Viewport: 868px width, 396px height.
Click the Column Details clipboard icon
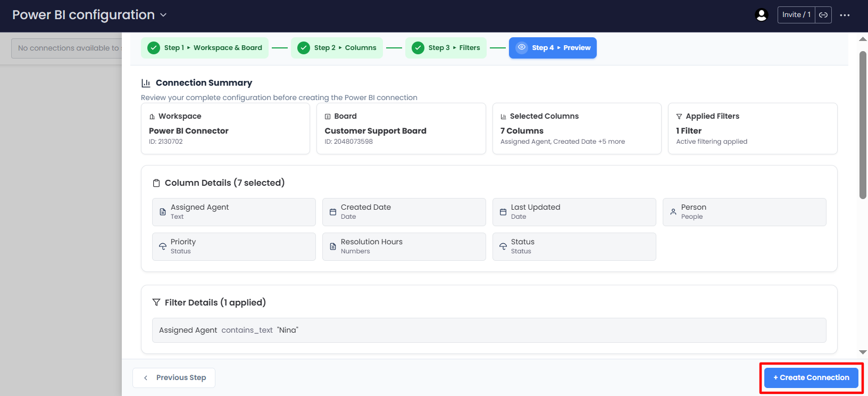156,183
